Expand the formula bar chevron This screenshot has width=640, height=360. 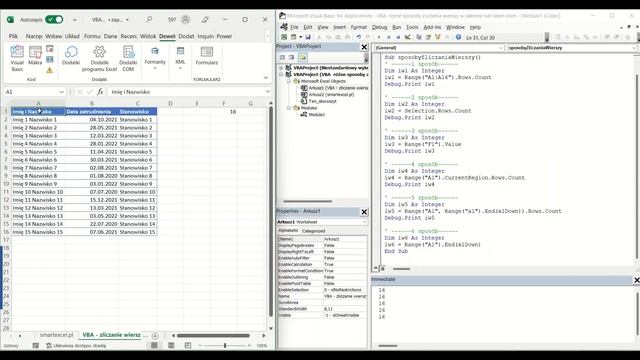268,92
